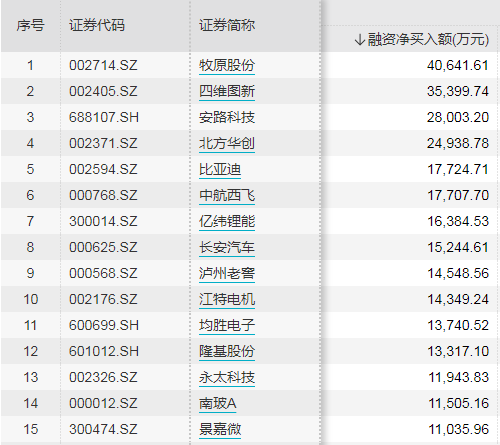
Task: Open the 牧原股份 stock link
Action: click(227, 65)
